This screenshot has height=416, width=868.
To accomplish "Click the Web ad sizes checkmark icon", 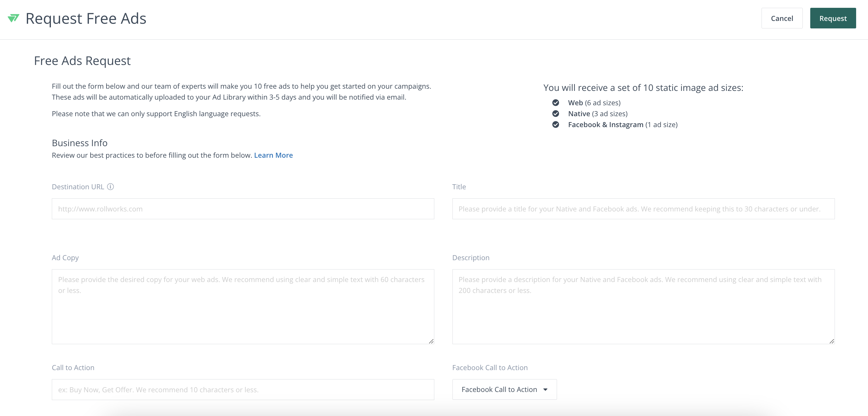I will pos(556,102).
